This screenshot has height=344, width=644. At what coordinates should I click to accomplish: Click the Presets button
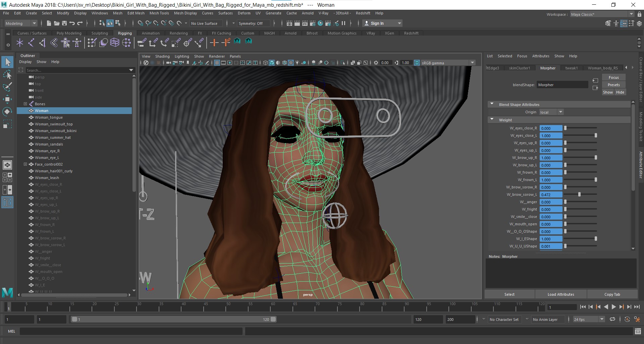[x=613, y=85]
